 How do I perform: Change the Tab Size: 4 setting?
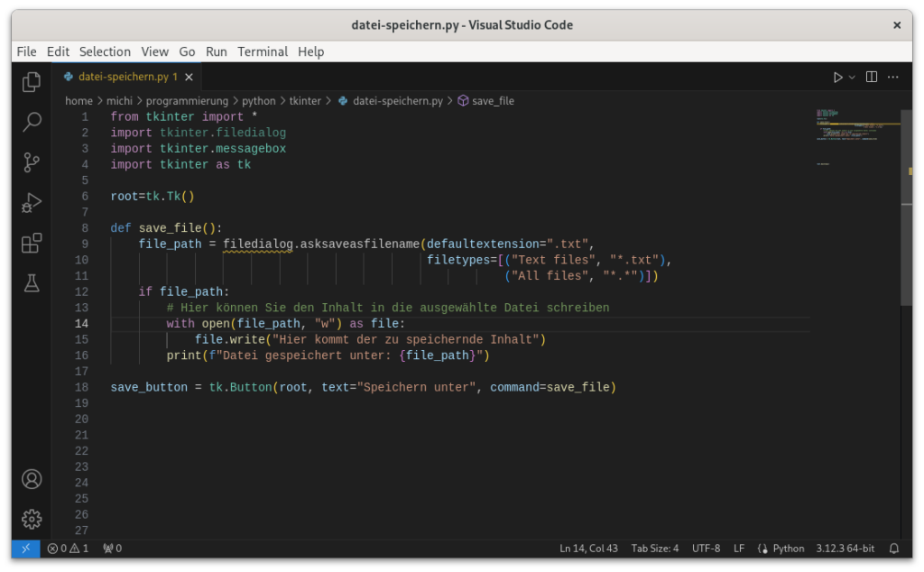(655, 549)
